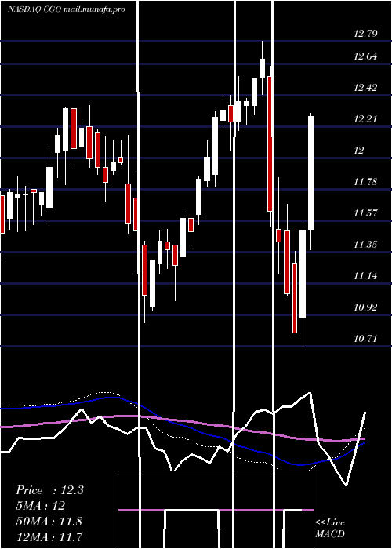Click the large red candlestick falling from 12.5
392x549 pixels.
[270, 144]
